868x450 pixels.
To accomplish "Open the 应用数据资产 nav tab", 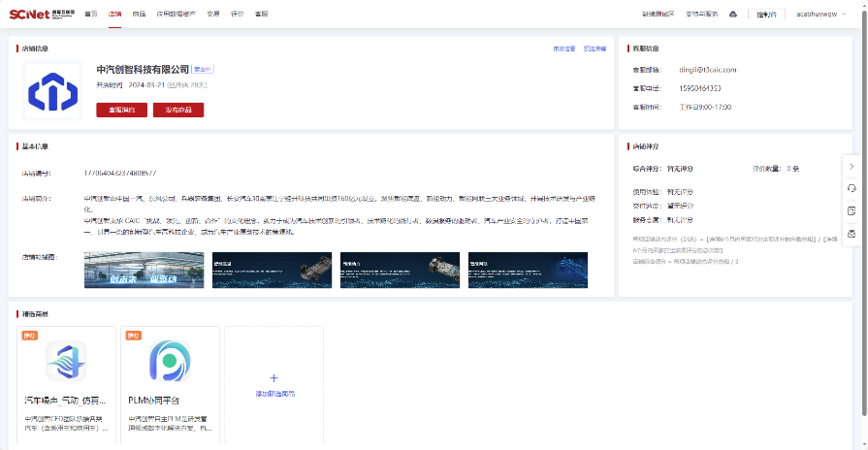I will tap(177, 15).
